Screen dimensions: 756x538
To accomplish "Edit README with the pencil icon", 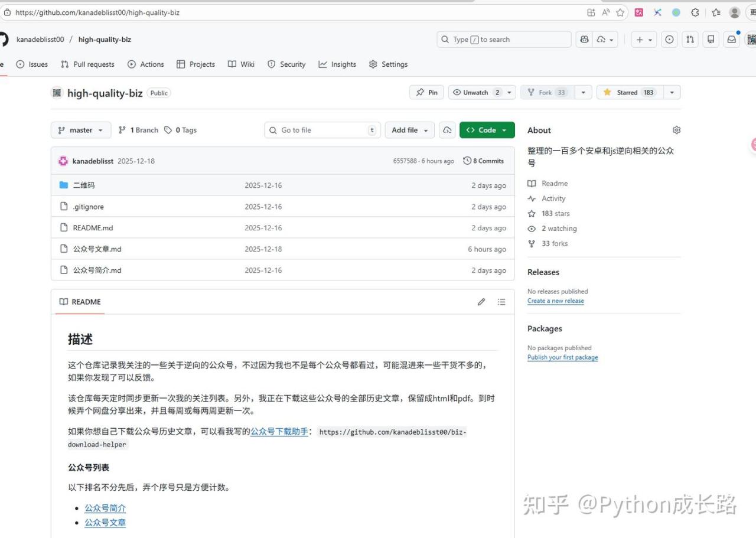I will (481, 302).
